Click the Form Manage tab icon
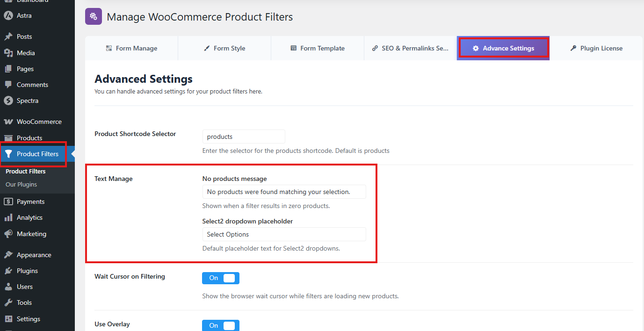Image resolution: width=644 pixels, height=331 pixels. click(109, 48)
